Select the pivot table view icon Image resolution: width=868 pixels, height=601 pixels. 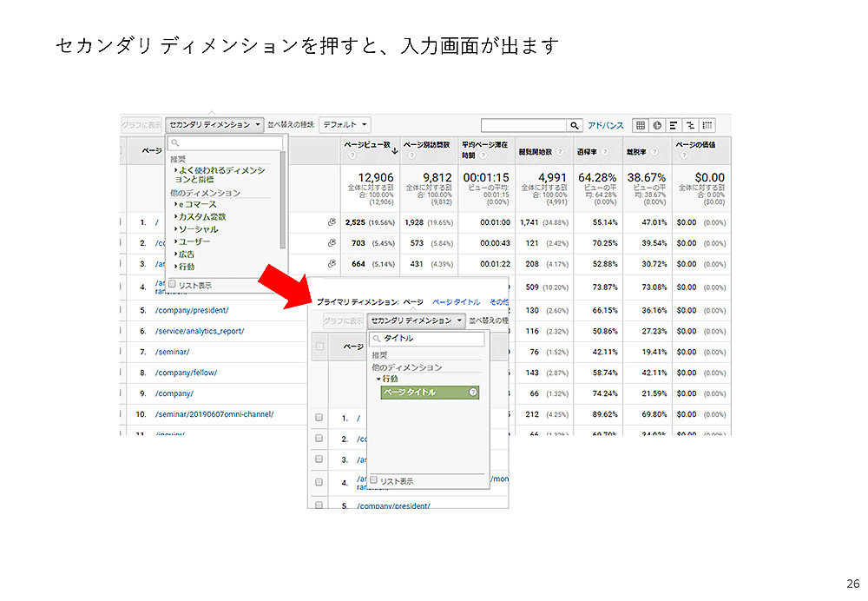(707, 126)
